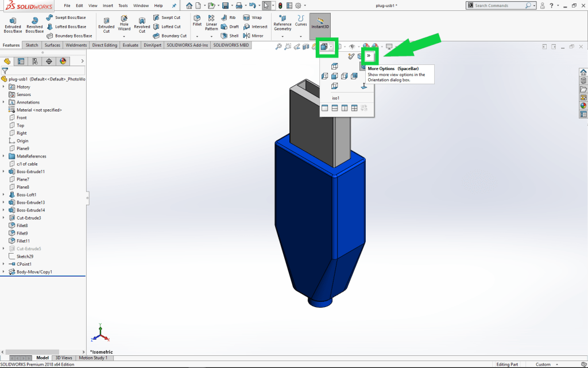Switch to the Sketch ribbon tab
Screen dimensions: 588x368
pos(32,44)
